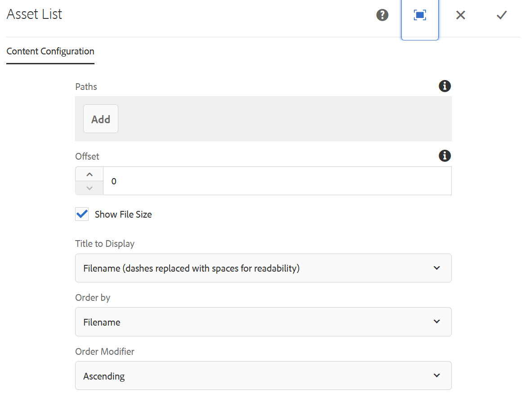Focus the Offset number input field
Image resolution: width=525 pixels, height=420 pixels.
coord(277,181)
